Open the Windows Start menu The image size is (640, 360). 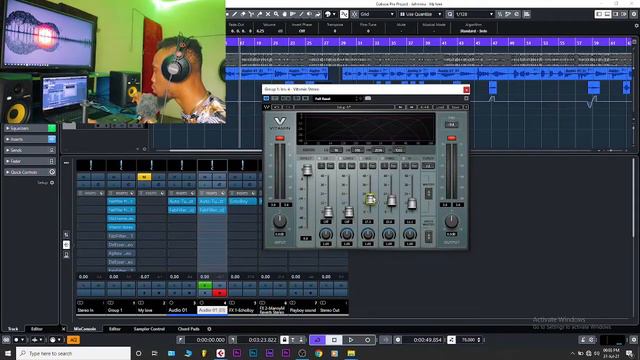[8, 353]
